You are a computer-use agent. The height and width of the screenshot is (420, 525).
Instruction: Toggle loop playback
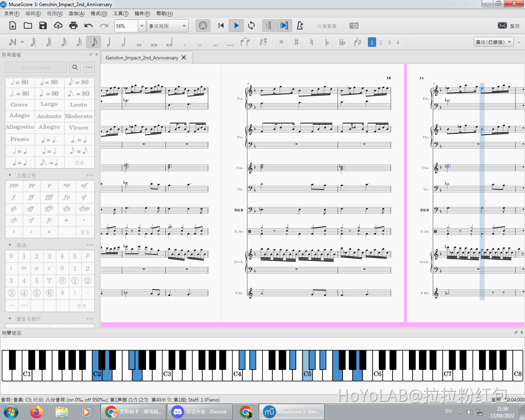[251, 25]
